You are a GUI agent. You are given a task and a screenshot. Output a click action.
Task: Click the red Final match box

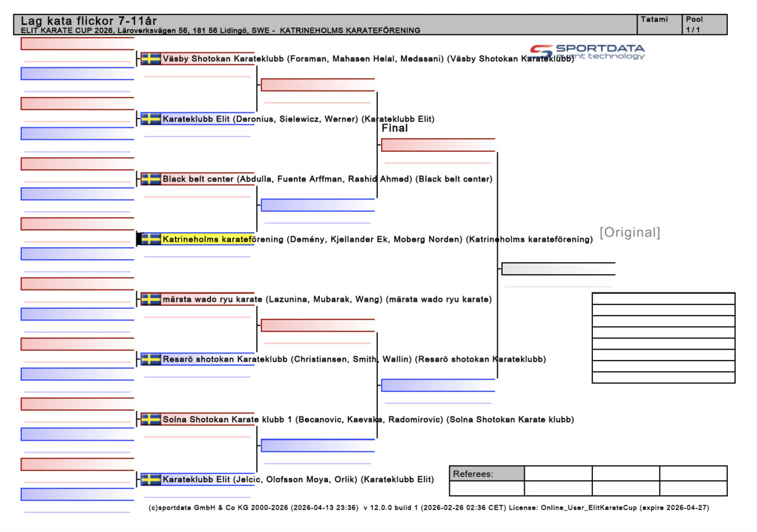coord(438,145)
